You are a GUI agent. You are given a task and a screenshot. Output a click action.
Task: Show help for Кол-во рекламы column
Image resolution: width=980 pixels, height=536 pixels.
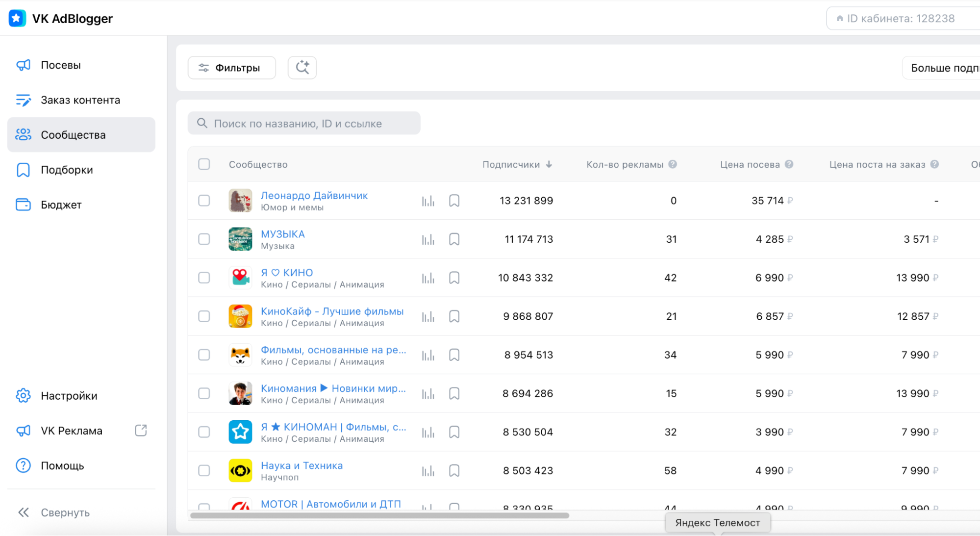pos(673,164)
